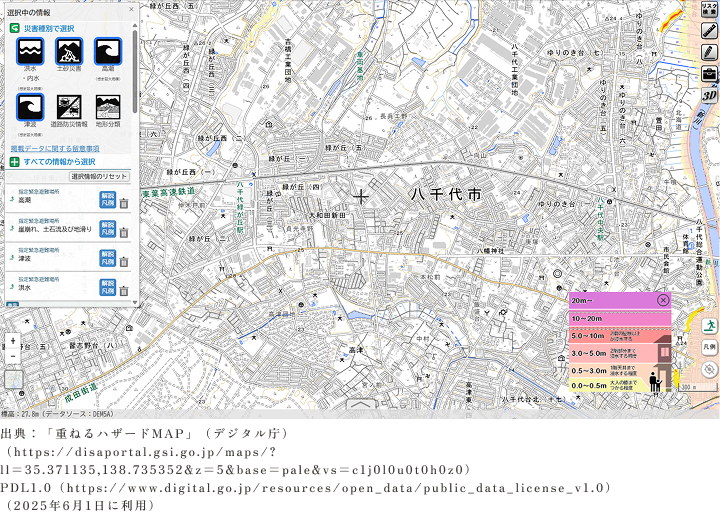The width and height of the screenshot is (720, 521).
Task: Open the briefcase tools icon
Action: point(709,73)
